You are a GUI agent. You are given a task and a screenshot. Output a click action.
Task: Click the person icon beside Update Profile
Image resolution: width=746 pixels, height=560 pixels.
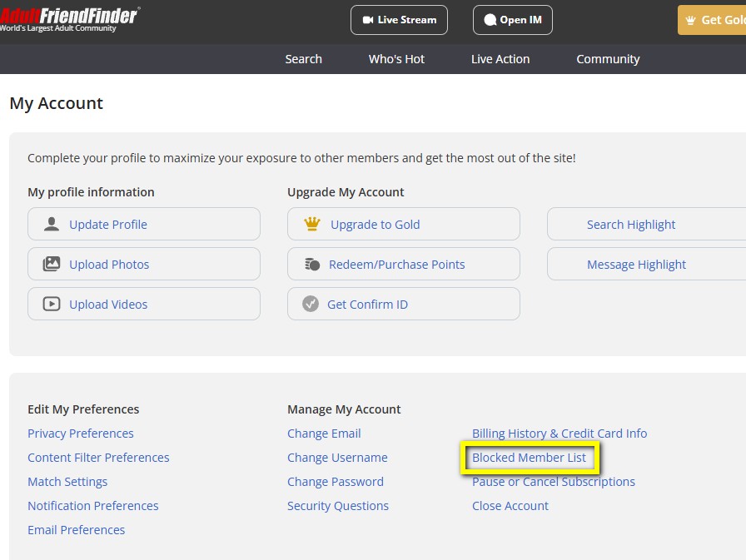(x=52, y=224)
